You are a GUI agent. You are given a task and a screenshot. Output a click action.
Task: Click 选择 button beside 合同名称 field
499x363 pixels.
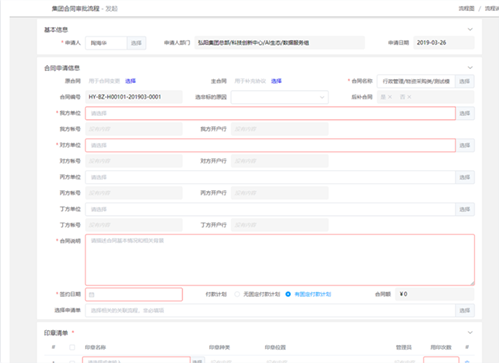465,81
